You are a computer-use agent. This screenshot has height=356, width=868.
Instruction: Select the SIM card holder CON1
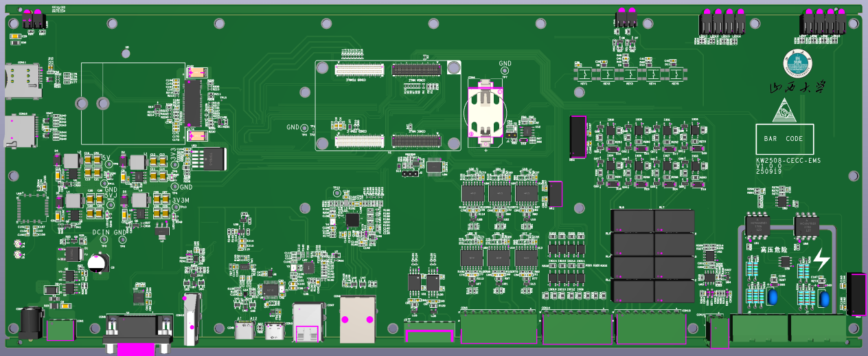click(x=22, y=76)
